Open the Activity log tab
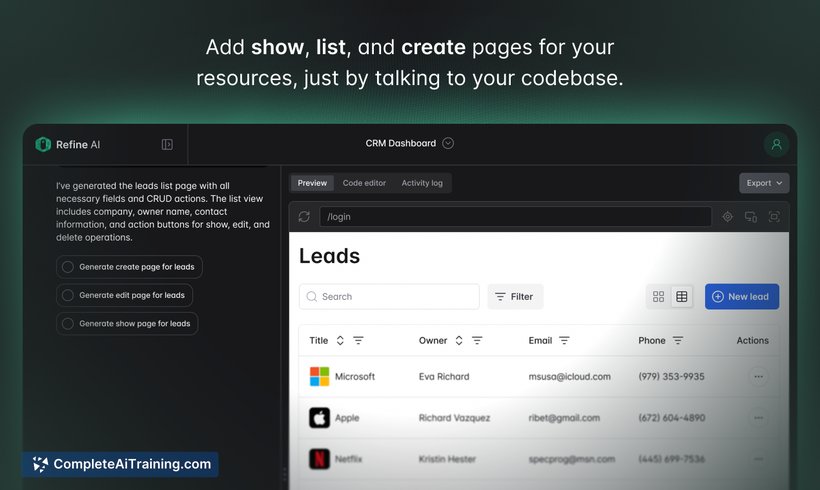820x490 pixels. pos(422,183)
